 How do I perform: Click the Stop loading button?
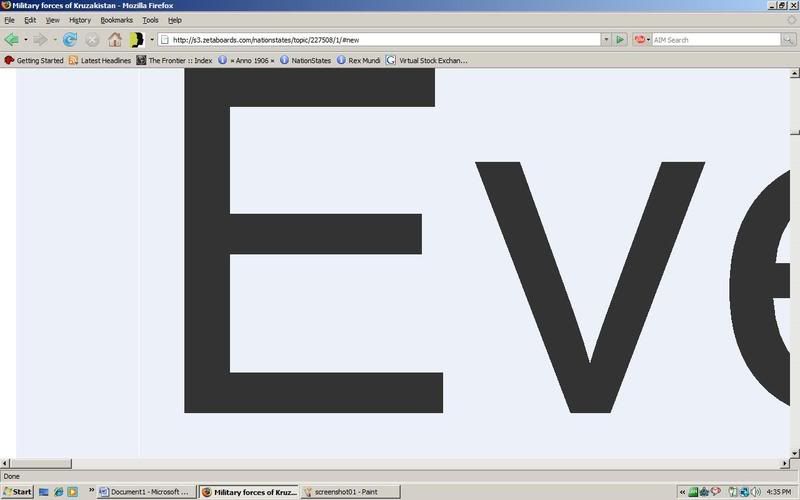point(92,40)
